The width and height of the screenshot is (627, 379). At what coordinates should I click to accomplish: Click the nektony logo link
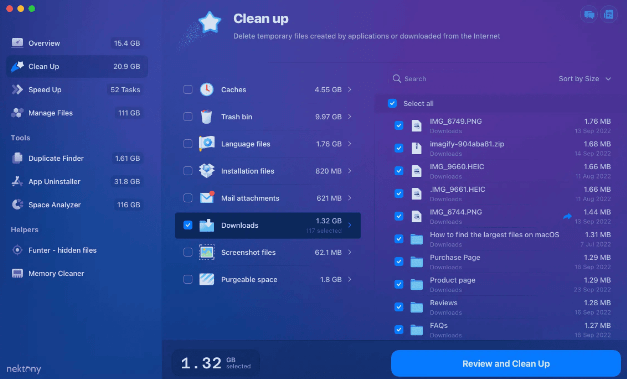tap(24, 369)
